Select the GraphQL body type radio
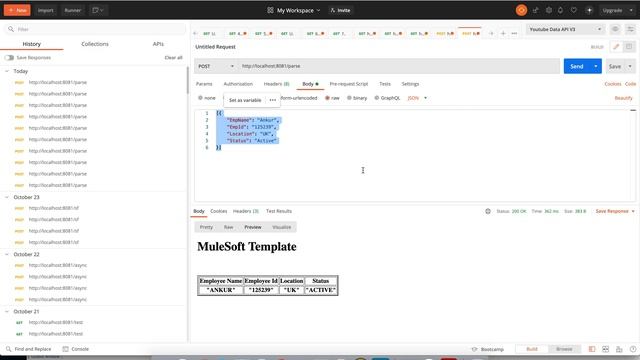This screenshot has height=360, width=640. (x=377, y=98)
